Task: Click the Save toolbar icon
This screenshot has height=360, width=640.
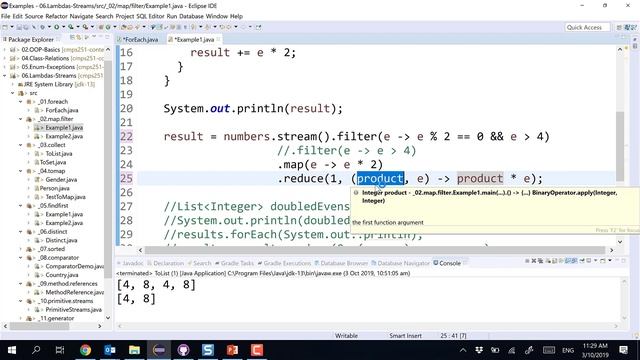Action: (19, 27)
